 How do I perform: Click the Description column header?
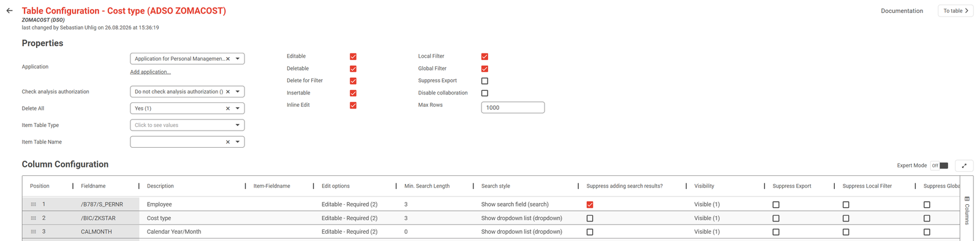point(160,186)
